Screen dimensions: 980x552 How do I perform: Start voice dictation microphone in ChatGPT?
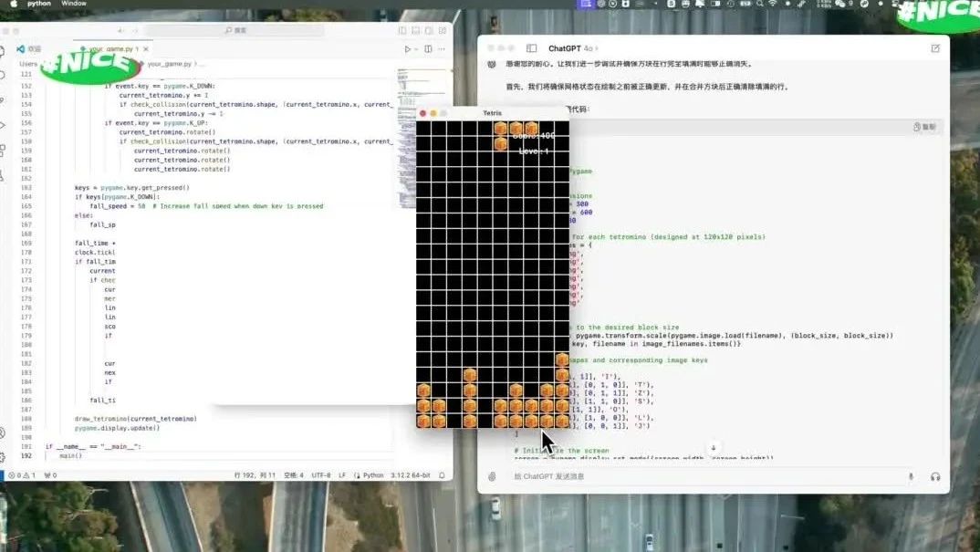point(911,476)
